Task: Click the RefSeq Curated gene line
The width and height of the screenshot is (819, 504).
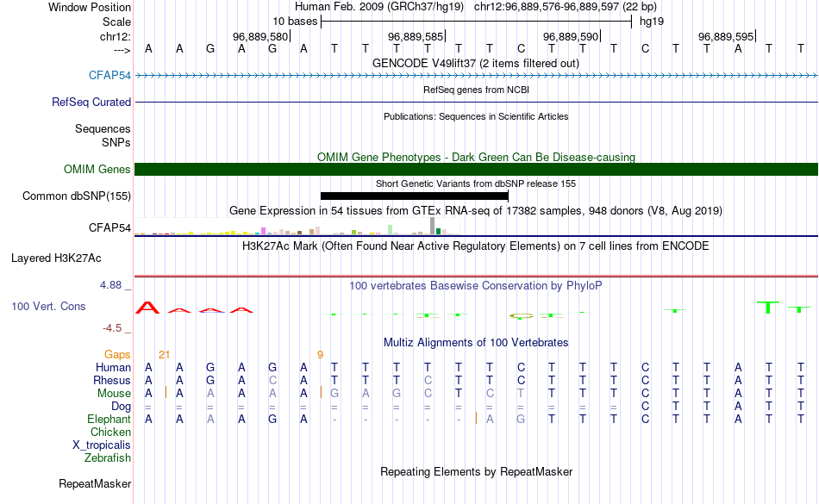Action: [477, 102]
